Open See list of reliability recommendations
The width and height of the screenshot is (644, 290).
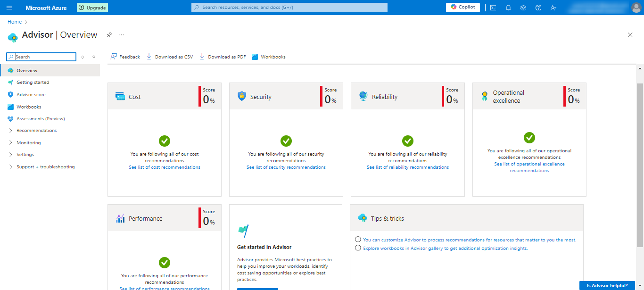[408, 167]
